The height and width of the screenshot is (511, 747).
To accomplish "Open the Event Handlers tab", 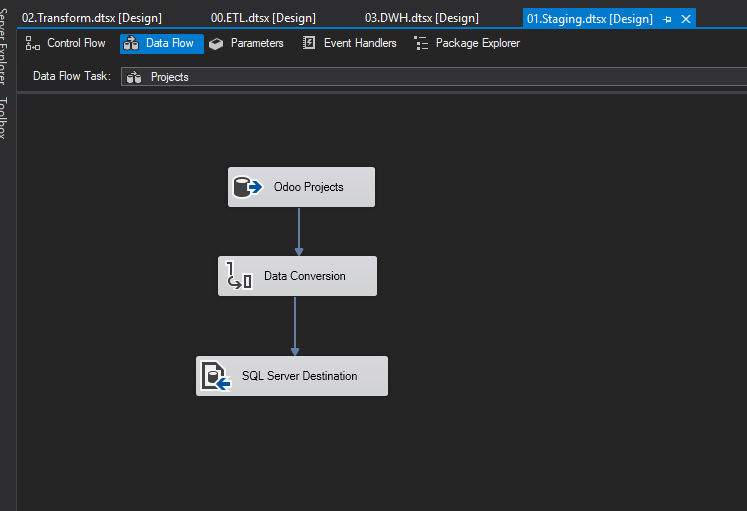I will click(x=349, y=43).
